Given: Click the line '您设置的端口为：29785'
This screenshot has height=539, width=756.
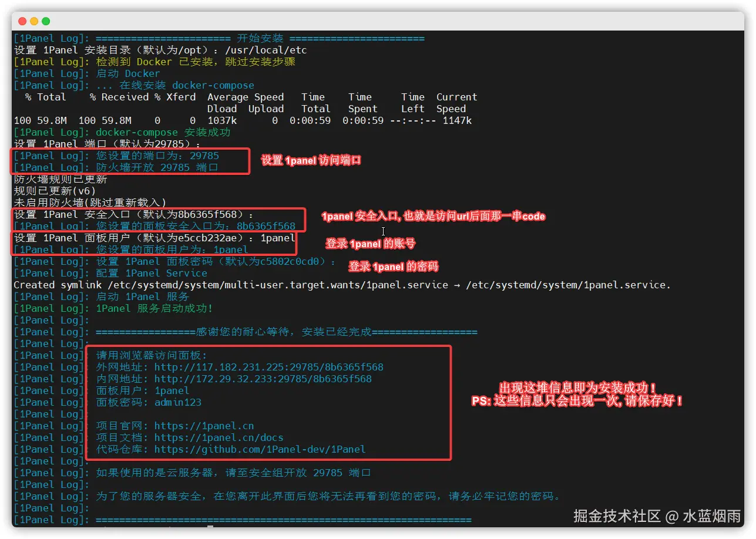Looking at the screenshot, I should click(x=157, y=156).
